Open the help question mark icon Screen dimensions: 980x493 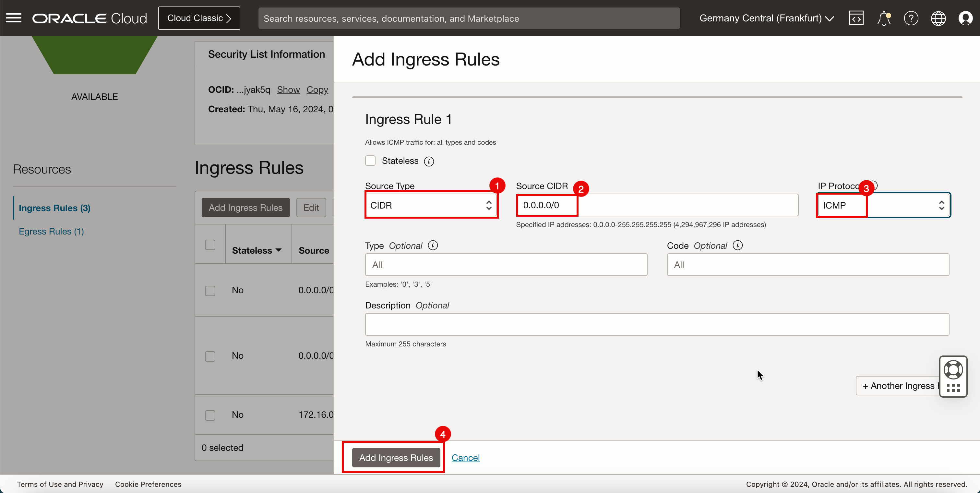[911, 18]
